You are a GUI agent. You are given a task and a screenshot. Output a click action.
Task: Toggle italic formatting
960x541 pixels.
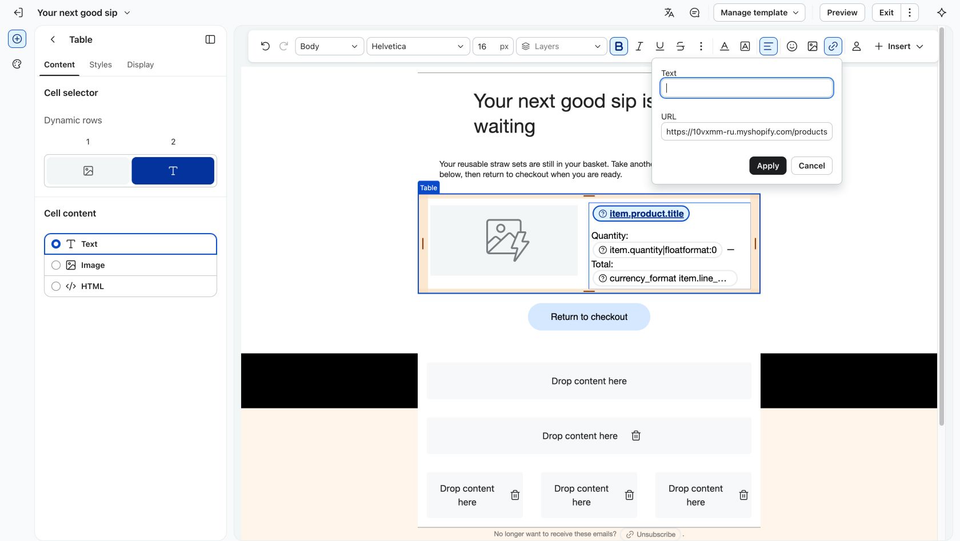639,46
